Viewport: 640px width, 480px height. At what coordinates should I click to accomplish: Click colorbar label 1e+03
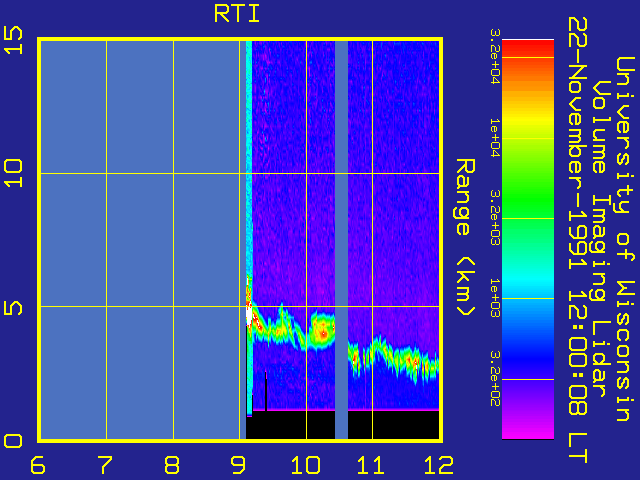[x=495, y=298]
